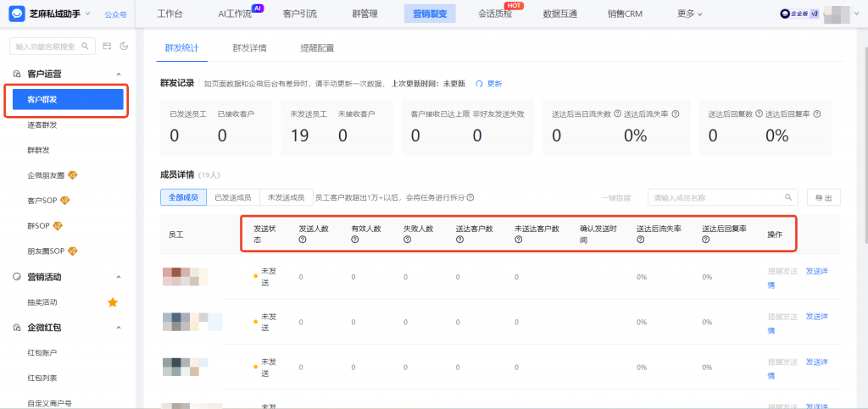Click the 芝麻私域助手 logo icon
The image size is (868, 409).
coord(18,14)
